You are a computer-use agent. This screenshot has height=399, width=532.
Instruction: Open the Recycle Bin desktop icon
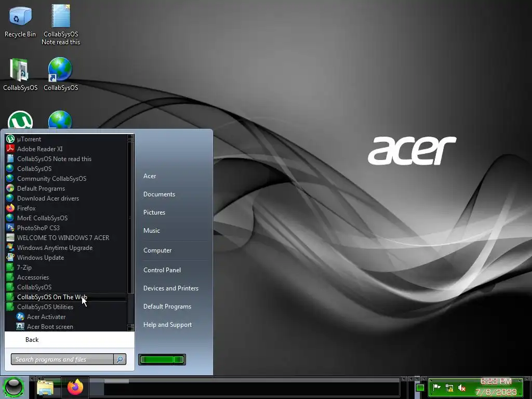click(x=20, y=22)
